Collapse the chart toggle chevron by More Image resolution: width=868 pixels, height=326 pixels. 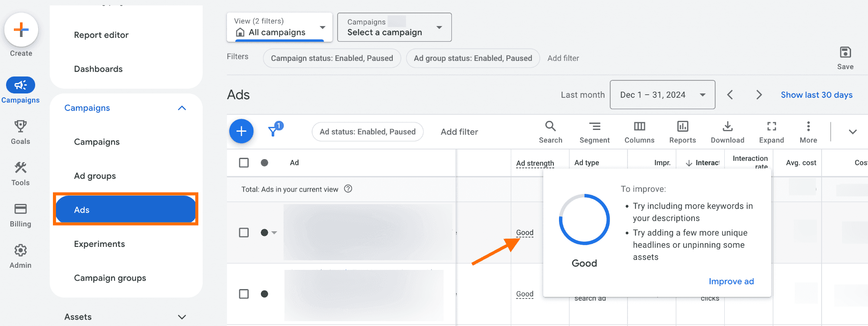852,132
